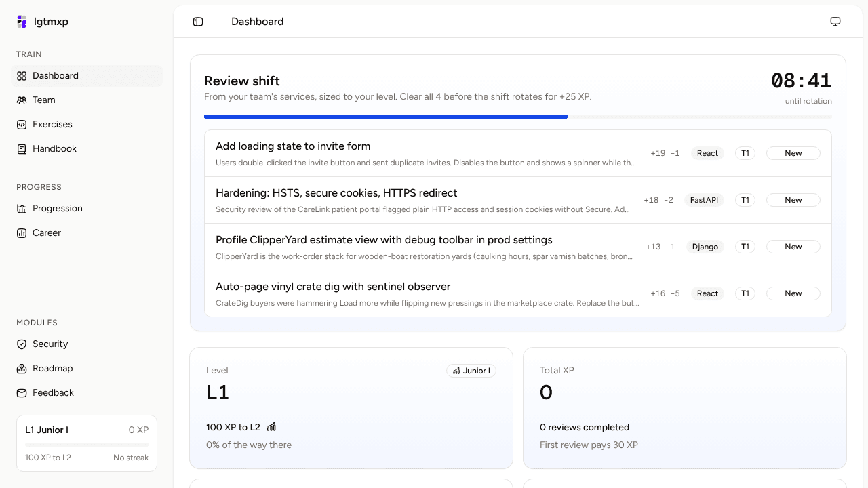Click the Progression chart icon
Image resolution: width=868 pixels, height=488 pixels.
pos(22,209)
